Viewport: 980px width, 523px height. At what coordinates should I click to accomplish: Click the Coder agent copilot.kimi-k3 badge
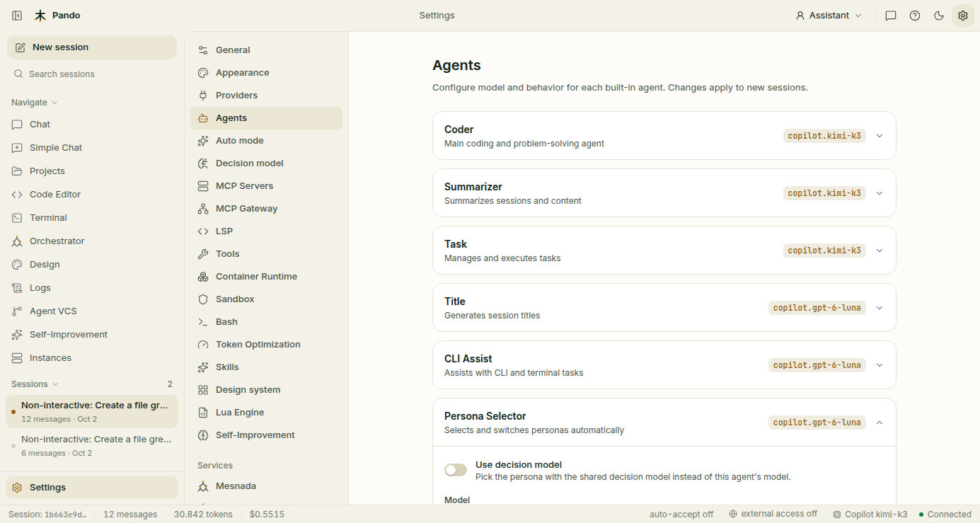(824, 136)
